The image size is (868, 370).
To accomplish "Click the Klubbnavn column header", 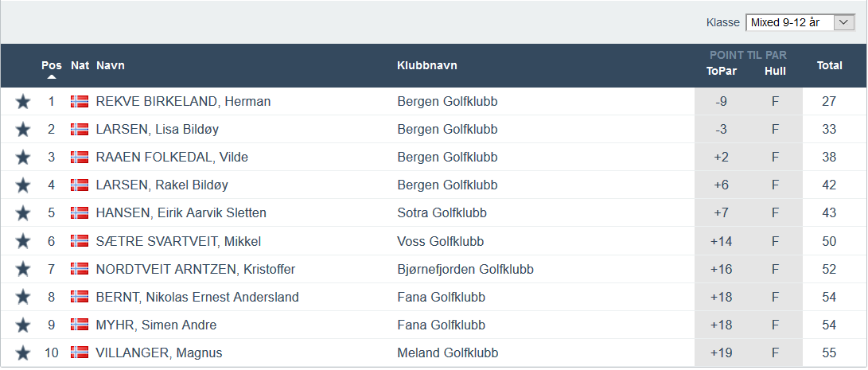I will pos(427,65).
